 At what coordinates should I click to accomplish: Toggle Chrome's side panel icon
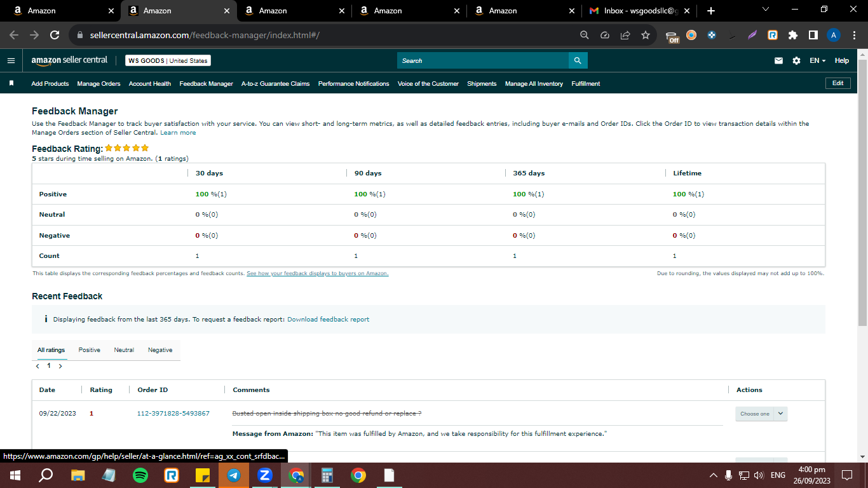click(813, 36)
